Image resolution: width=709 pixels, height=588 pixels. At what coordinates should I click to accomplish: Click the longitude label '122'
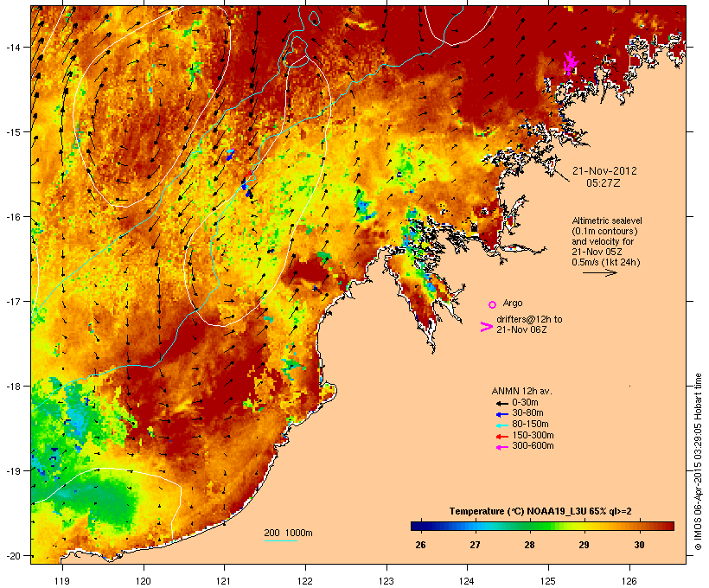tap(305, 581)
